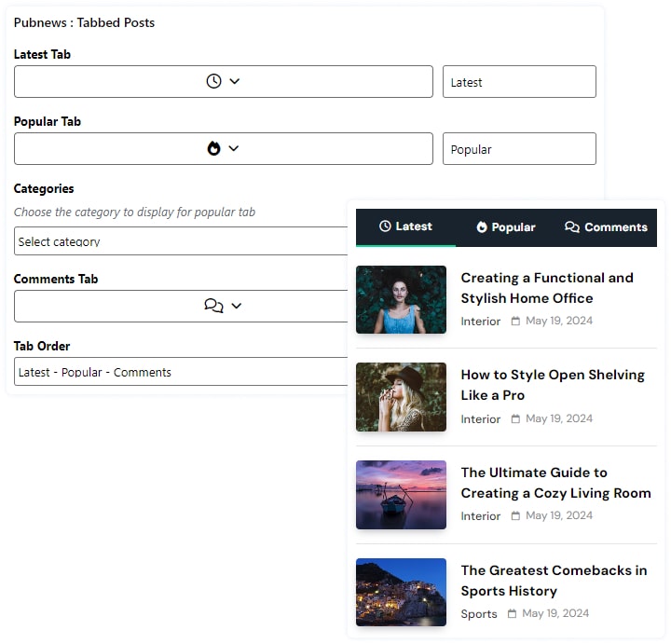The height and width of the screenshot is (644, 671).
Task: Click the clock icon in Latest Tab selector
Action: coord(213,81)
